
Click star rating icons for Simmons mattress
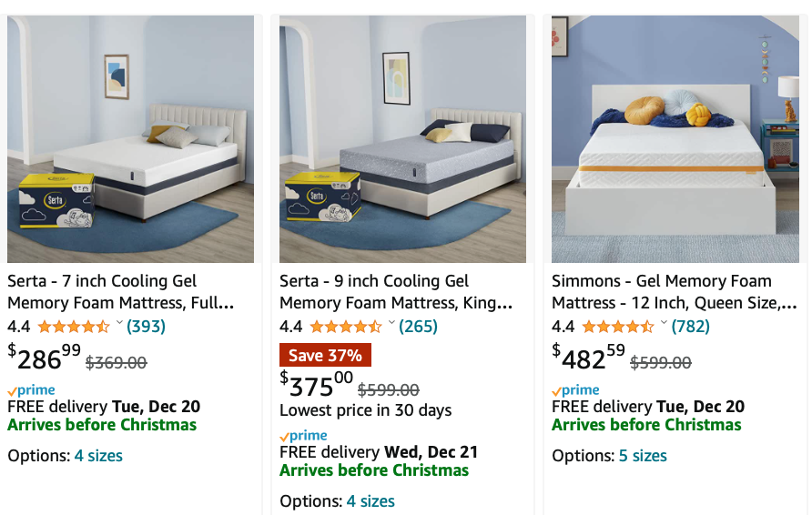(618, 327)
